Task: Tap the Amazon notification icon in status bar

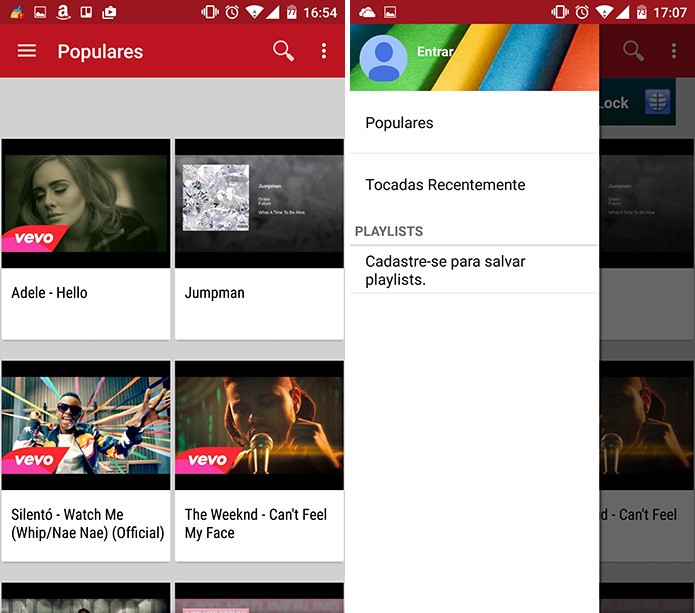Action: [x=63, y=12]
